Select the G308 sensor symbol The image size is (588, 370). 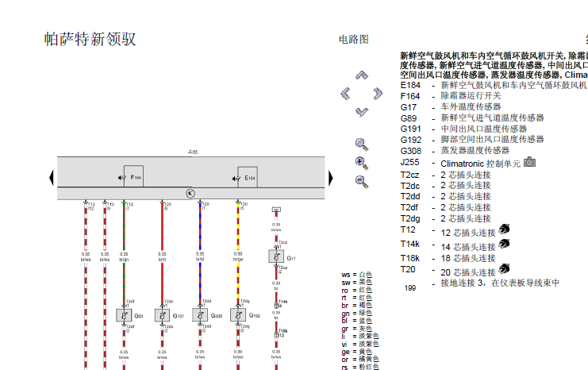[x=200, y=315]
